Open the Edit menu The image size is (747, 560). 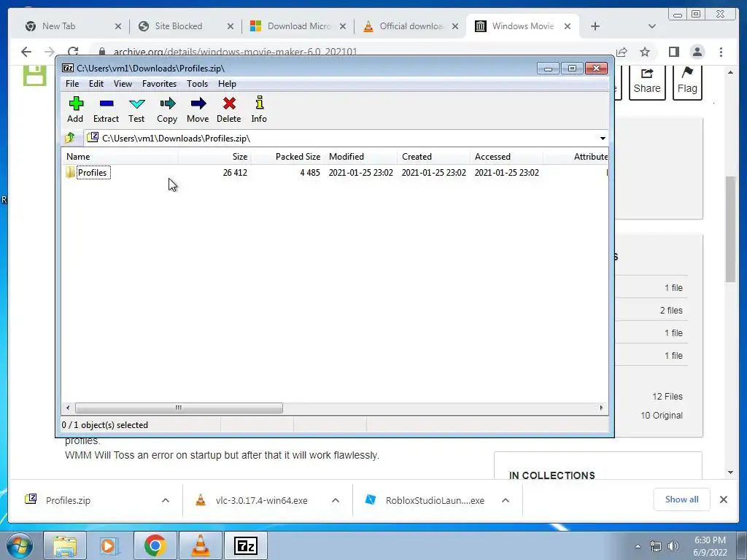point(96,84)
